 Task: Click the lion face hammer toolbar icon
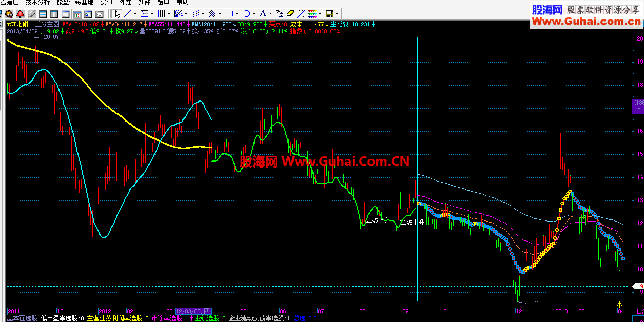9,14
